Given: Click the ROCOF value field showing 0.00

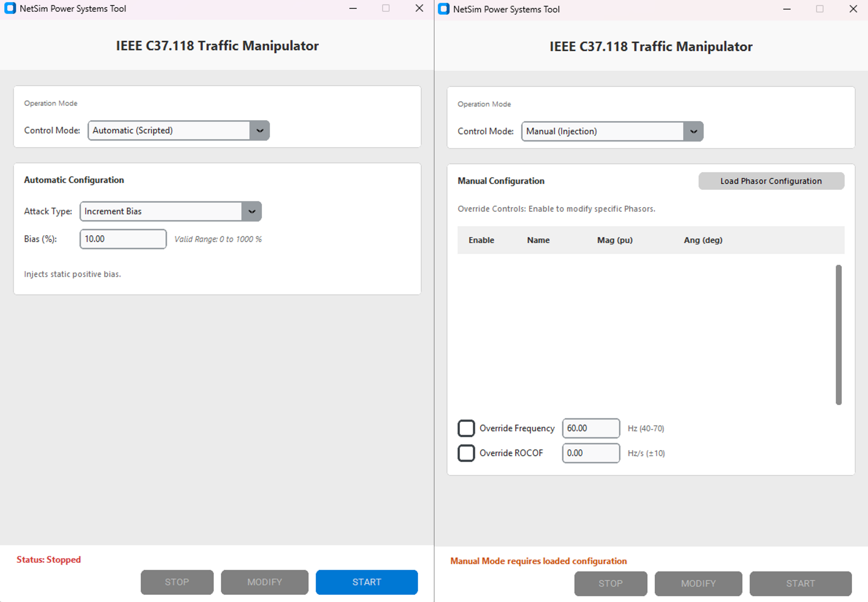Looking at the screenshot, I should (591, 453).
